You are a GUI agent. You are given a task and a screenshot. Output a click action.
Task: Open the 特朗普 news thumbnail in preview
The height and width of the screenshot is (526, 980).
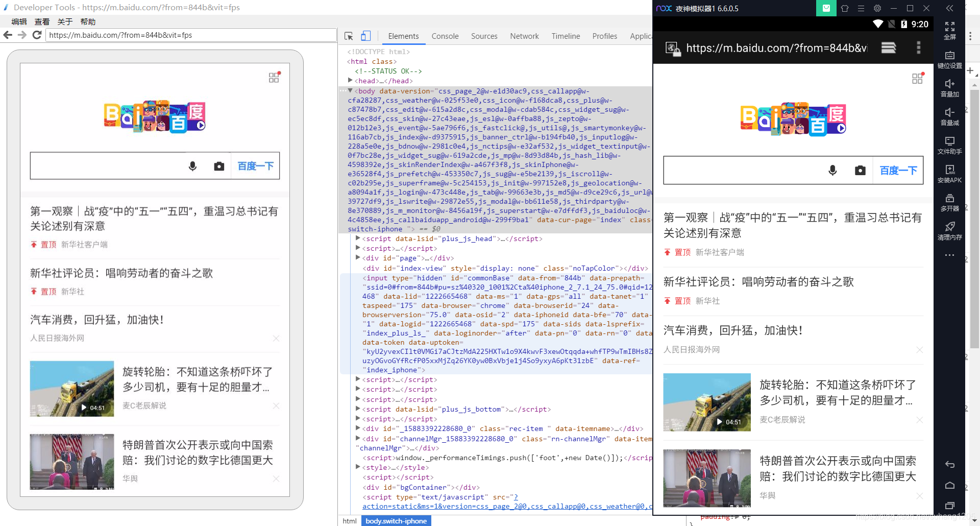(x=72, y=462)
